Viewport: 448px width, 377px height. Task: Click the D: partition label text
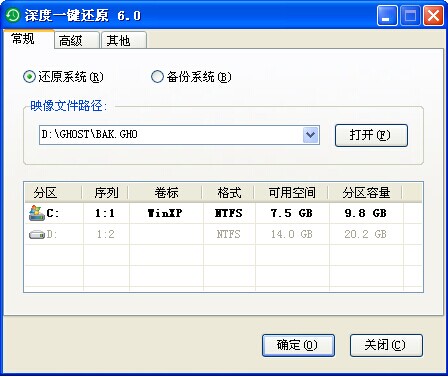[52, 234]
